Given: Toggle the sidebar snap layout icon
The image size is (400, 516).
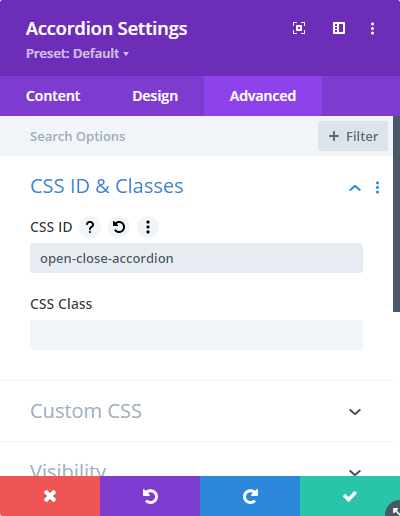Looking at the screenshot, I should coord(339,28).
